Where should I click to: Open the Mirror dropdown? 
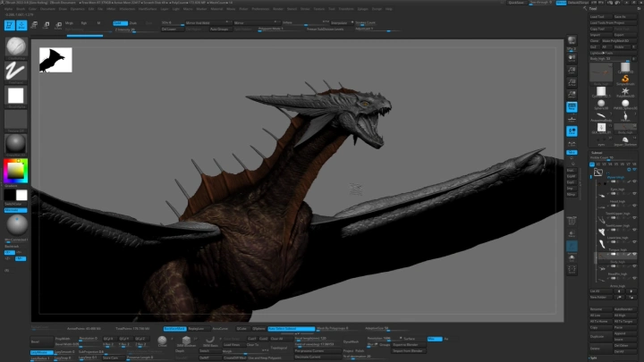256,22
